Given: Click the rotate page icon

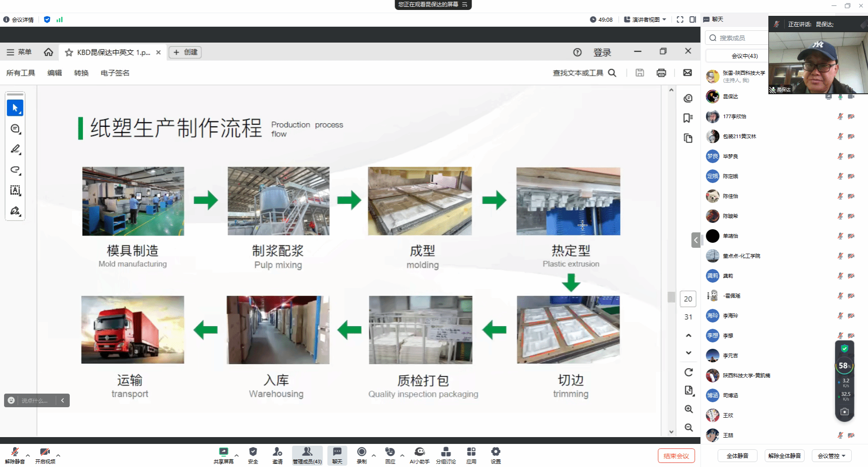Looking at the screenshot, I should point(689,372).
